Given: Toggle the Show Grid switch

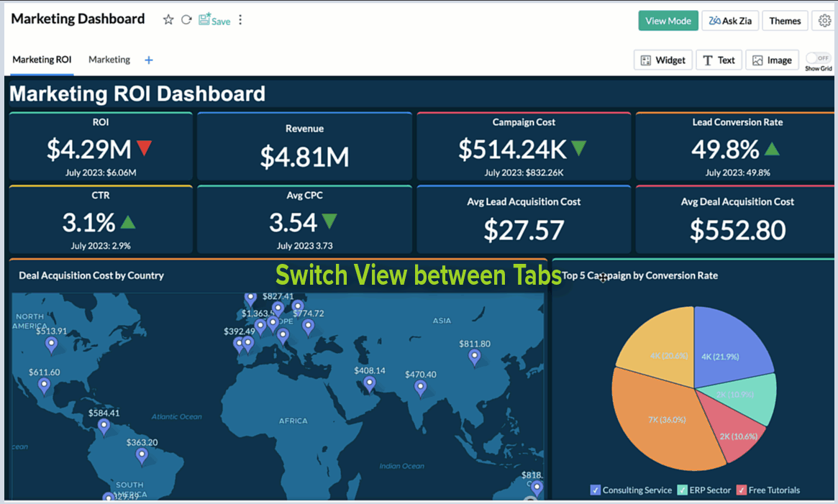Looking at the screenshot, I should (x=819, y=58).
